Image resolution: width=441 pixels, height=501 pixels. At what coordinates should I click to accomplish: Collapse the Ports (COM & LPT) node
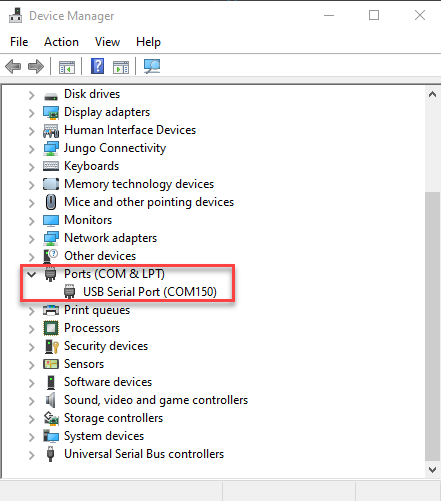[32, 275]
